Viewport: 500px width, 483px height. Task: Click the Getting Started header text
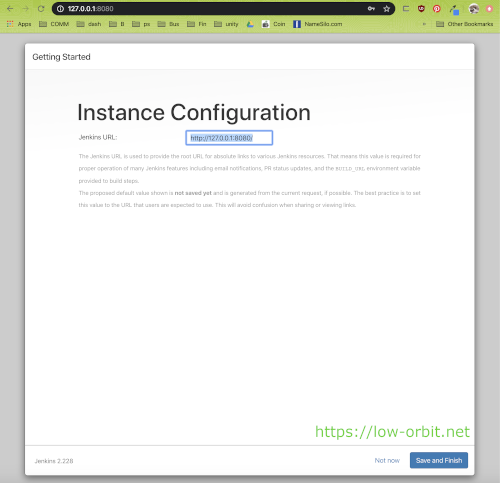tap(61, 57)
